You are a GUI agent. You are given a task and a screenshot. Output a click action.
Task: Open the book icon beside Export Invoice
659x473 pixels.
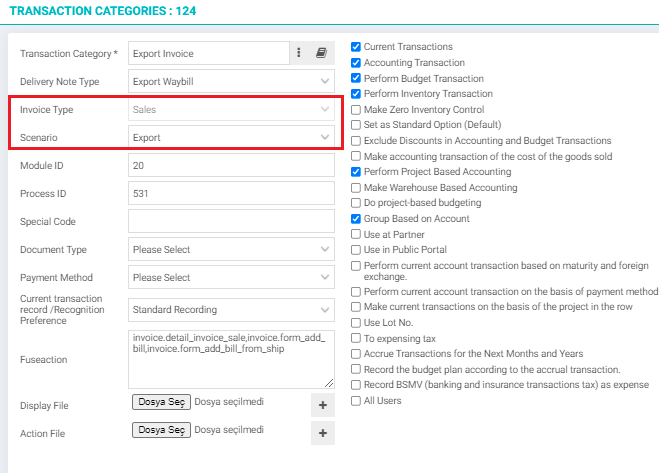(x=322, y=53)
